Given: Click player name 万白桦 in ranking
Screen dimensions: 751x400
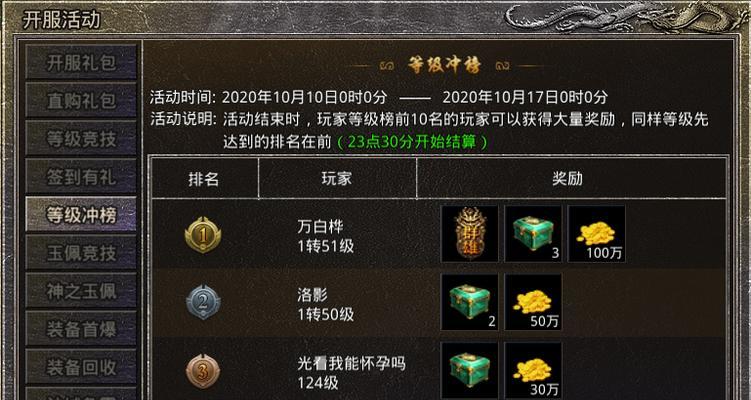Looking at the screenshot, I should [x=320, y=226].
